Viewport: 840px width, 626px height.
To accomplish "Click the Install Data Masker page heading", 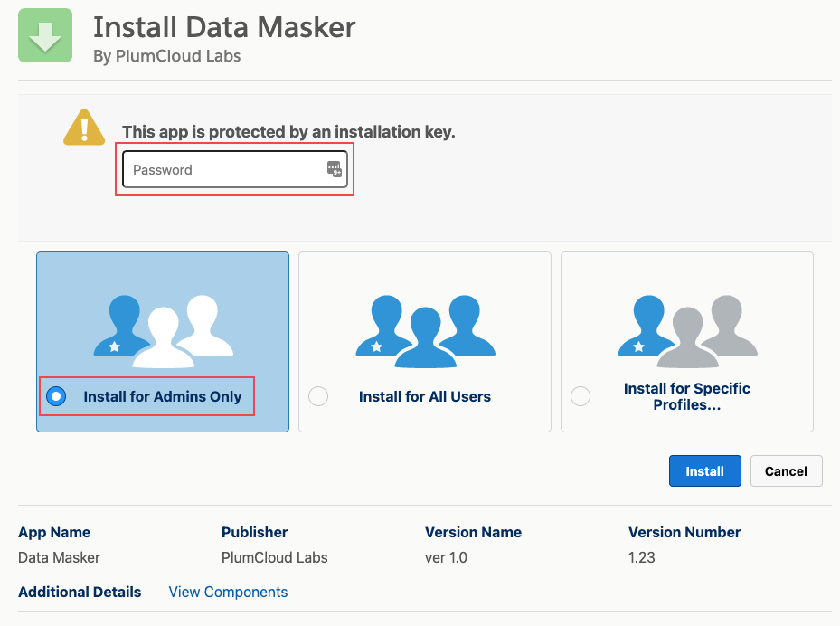I will point(223,28).
